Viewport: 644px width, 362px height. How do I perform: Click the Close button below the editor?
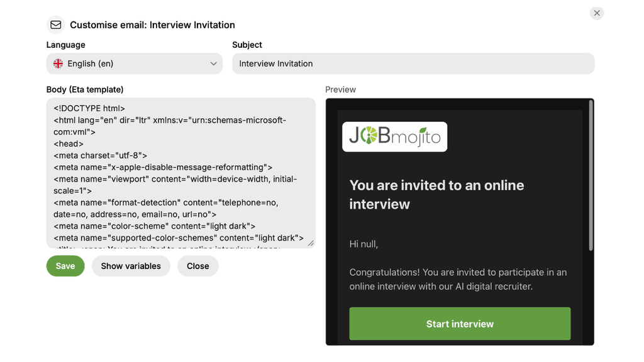[198, 266]
